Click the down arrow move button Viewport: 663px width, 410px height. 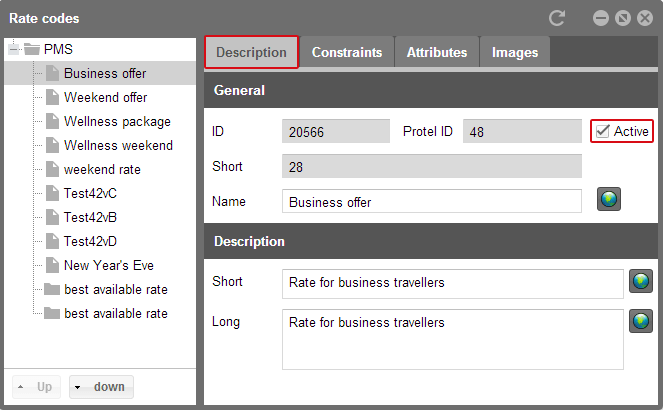coord(101,387)
